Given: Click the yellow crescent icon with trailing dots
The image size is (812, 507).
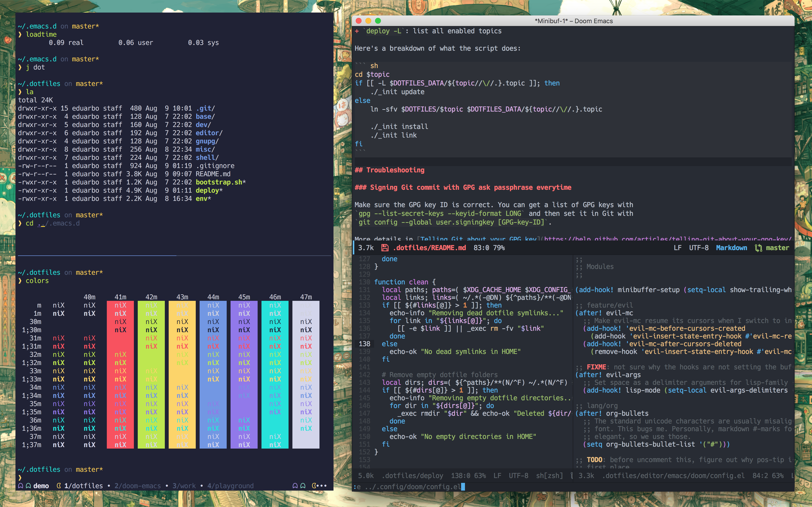Looking at the screenshot, I should coord(315,486).
